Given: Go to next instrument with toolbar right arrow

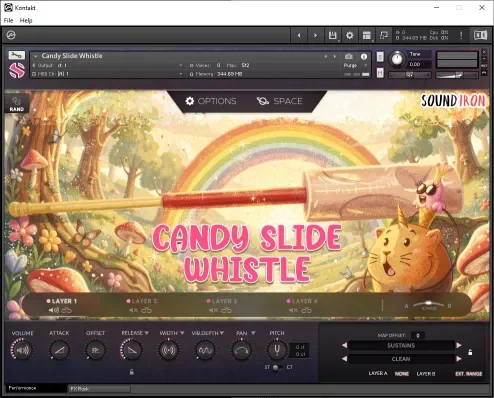Looking at the screenshot, I should pos(315,35).
